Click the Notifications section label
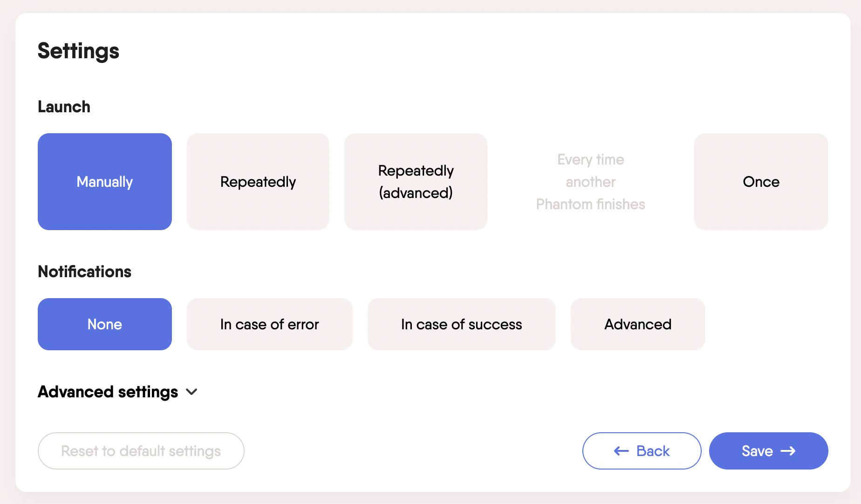 (x=84, y=272)
